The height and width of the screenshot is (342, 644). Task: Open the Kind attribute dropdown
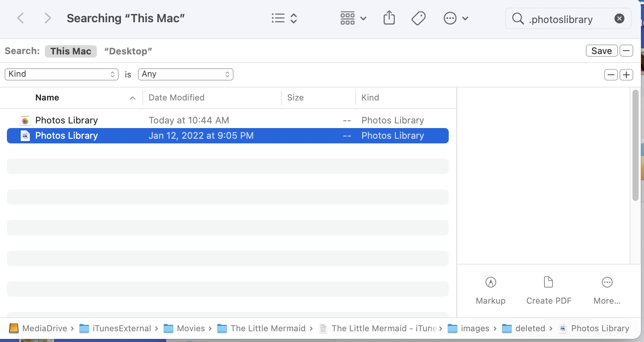[61, 74]
